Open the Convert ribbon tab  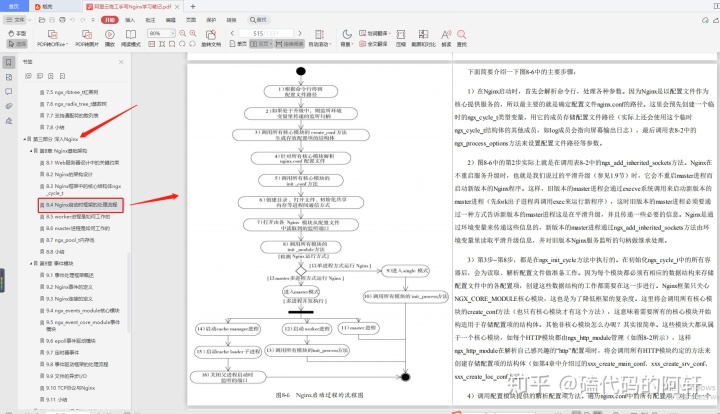(231, 20)
